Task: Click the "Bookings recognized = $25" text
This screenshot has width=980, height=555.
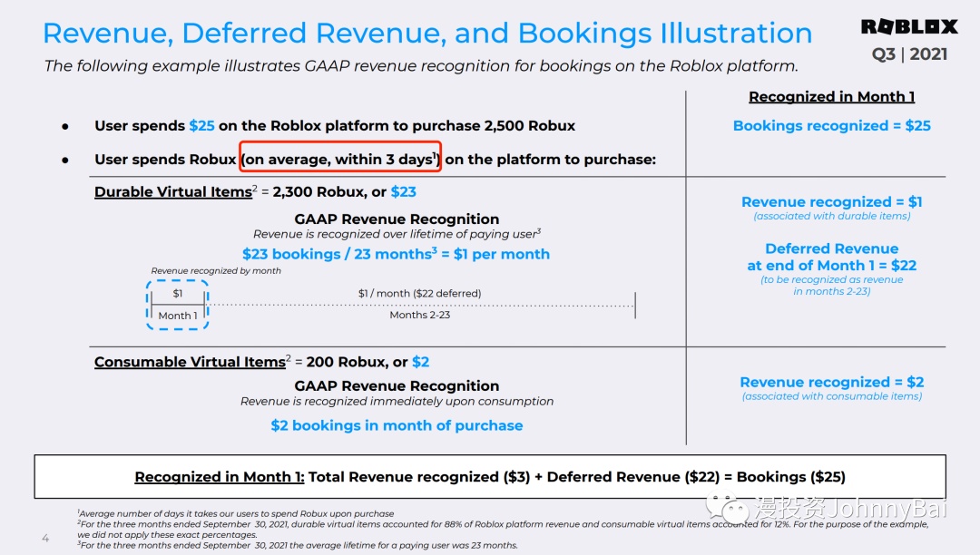Action: pos(831,126)
